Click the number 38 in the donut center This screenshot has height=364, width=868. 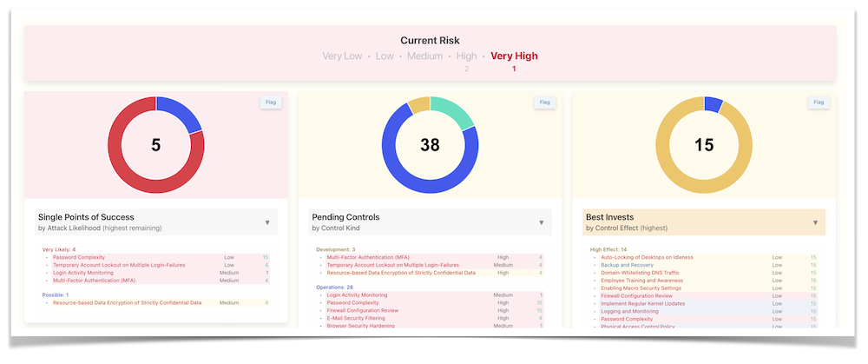coord(430,145)
